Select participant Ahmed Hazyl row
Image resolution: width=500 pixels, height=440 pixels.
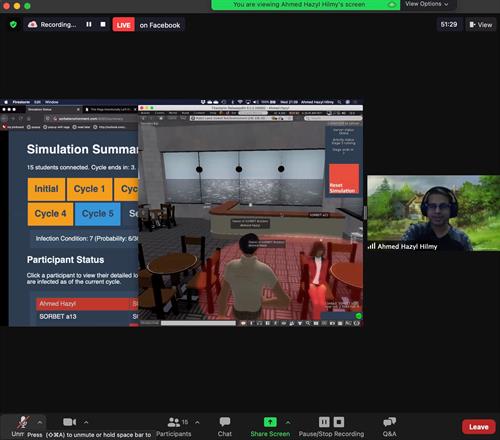click(87, 304)
